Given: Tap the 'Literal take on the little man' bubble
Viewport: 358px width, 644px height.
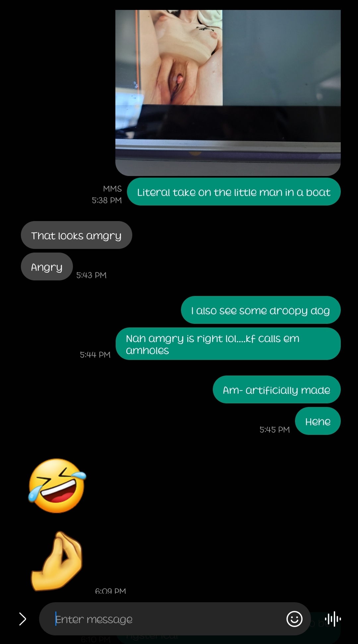Looking at the screenshot, I should tap(234, 192).
